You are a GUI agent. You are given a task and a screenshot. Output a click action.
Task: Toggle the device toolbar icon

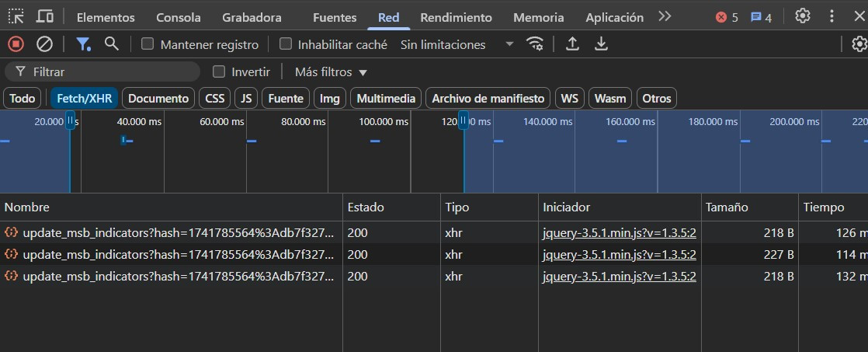(x=45, y=16)
